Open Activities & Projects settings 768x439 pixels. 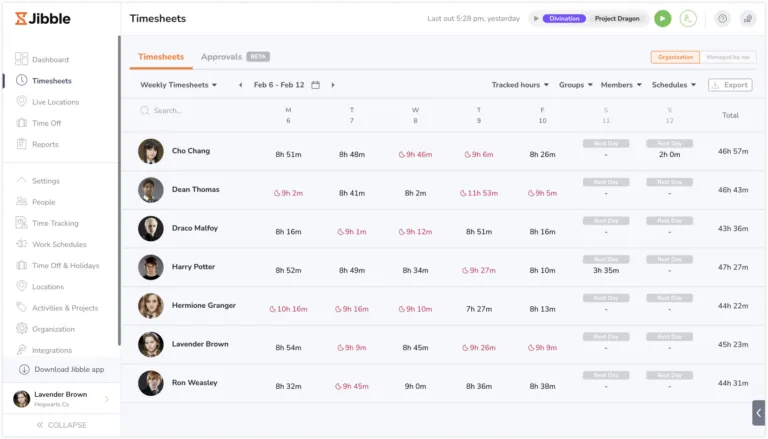pos(65,308)
